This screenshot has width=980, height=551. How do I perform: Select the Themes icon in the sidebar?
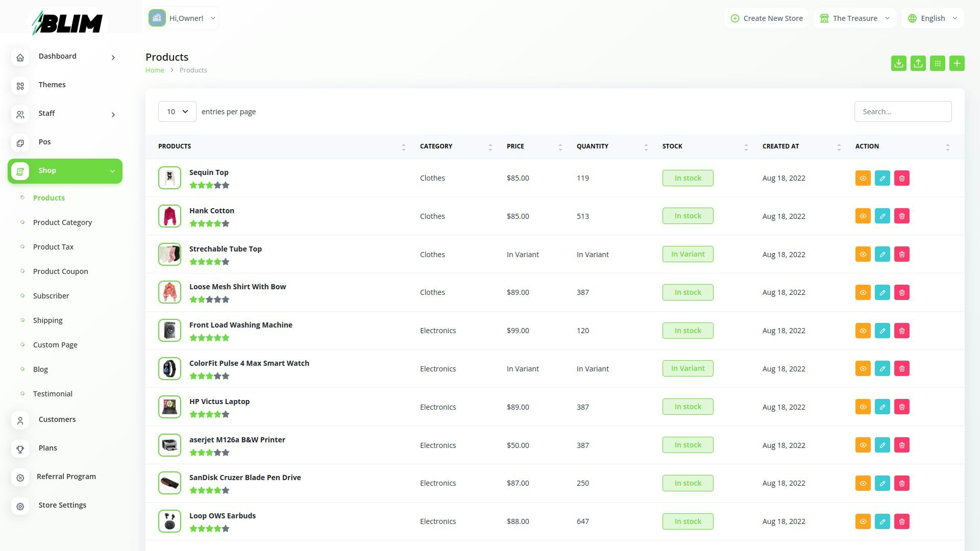[20, 86]
